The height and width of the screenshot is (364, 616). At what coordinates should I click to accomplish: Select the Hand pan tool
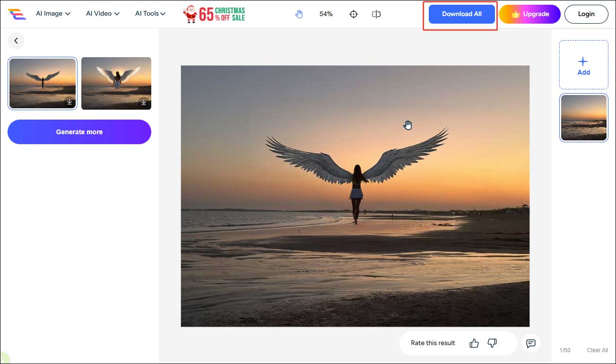click(299, 14)
